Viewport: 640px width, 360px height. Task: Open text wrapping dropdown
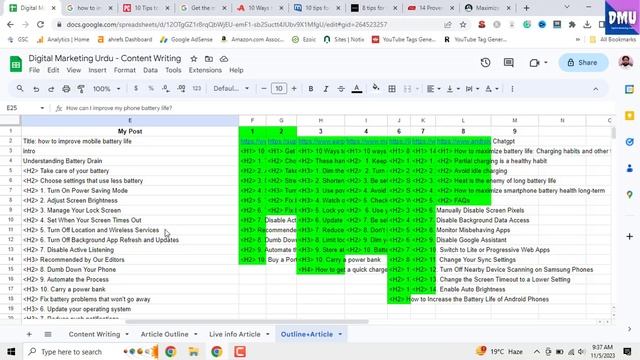coord(472,89)
